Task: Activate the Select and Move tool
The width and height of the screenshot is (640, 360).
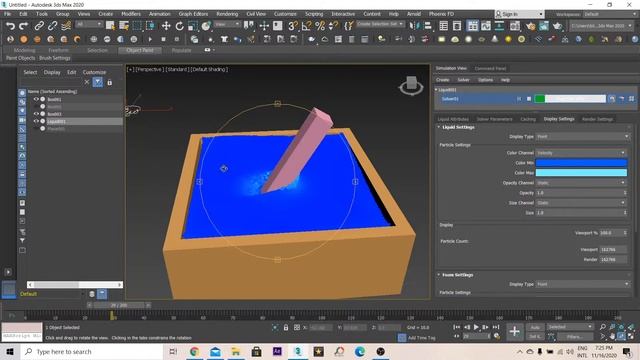Action: 166,26
